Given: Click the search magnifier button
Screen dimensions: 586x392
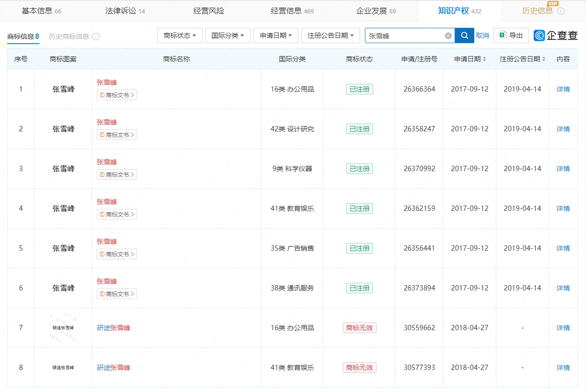Looking at the screenshot, I should click(464, 35).
